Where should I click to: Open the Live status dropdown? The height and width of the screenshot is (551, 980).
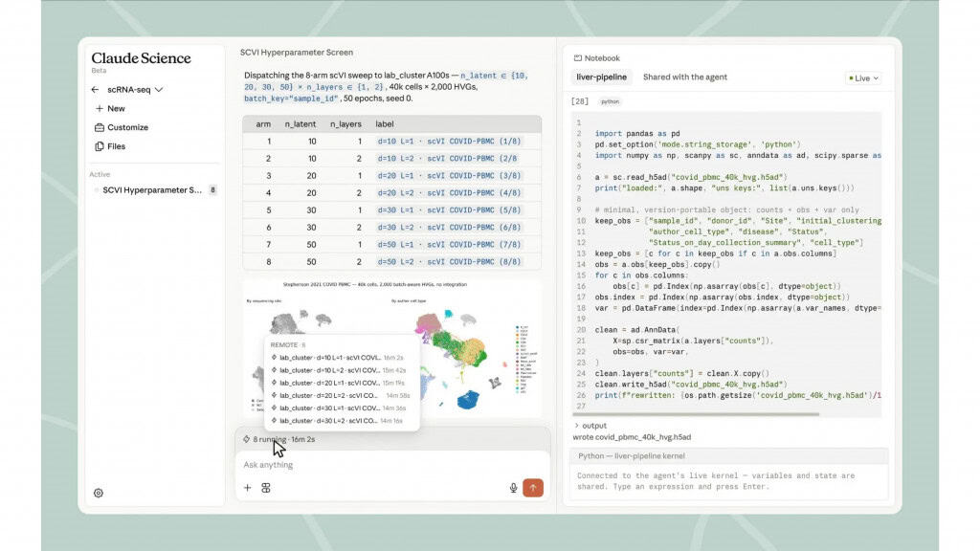(x=863, y=78)
